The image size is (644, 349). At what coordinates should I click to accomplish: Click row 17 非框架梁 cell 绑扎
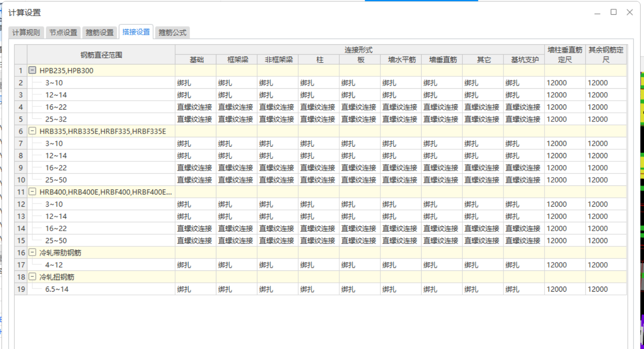click(x=278, y=265)
